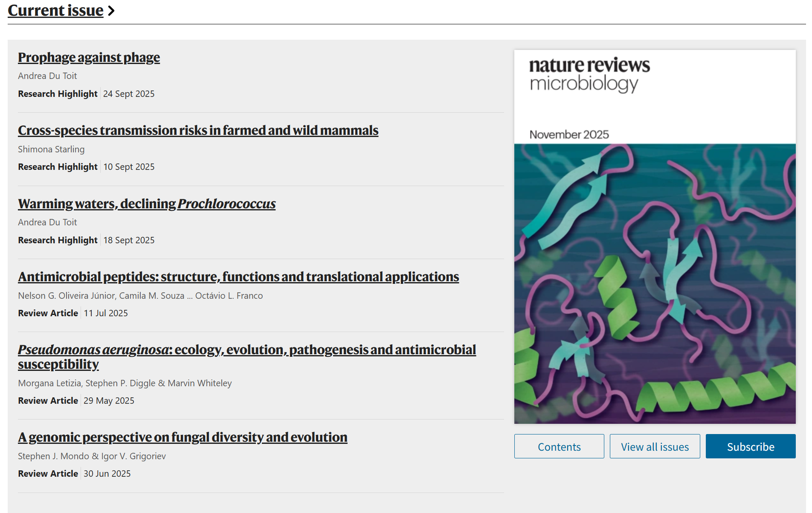Image resolution: width=812 pixels, height=513 pixels.
Task: Click author name Shimona Starling
Action: click(x=51, y=149)
